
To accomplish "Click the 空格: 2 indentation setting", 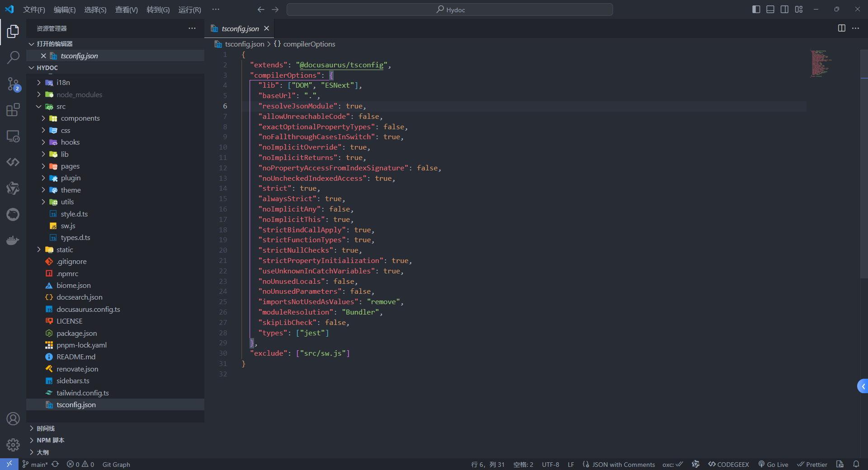I will 523,464.
